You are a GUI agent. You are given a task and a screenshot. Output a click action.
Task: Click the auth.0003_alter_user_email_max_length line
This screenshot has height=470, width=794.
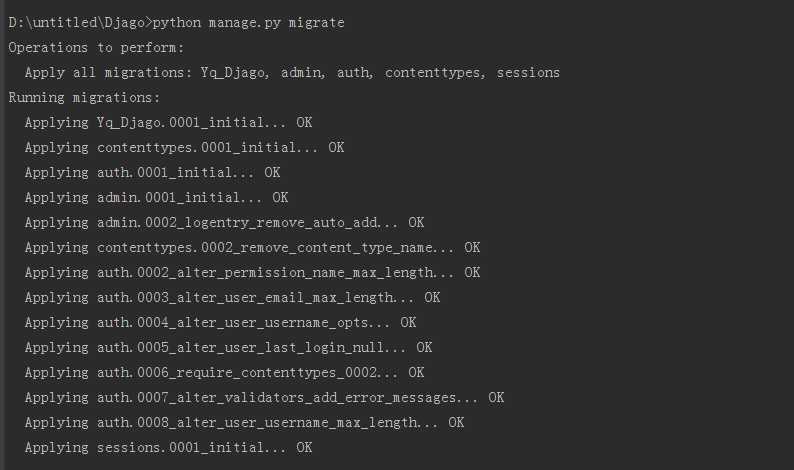232,297
